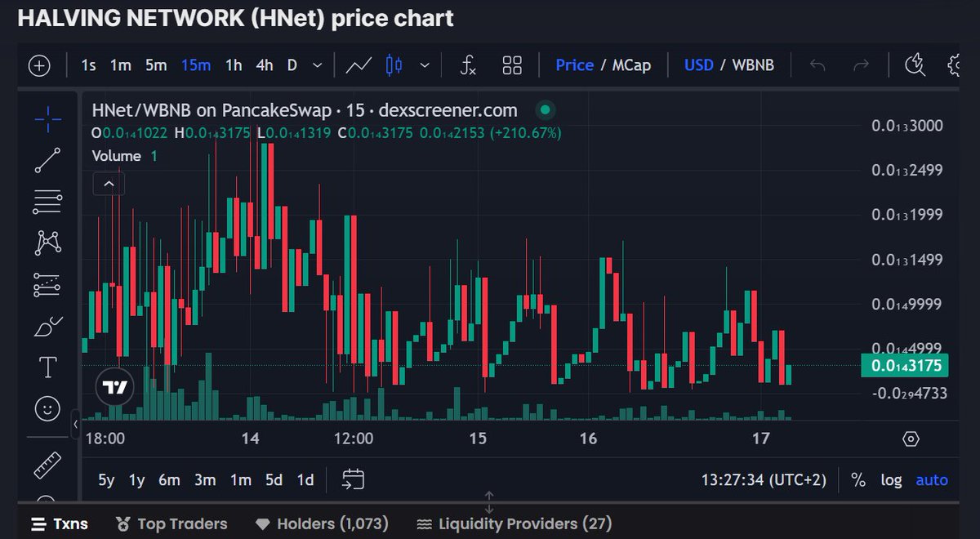Open the emoji sticker tool
The image size is (980, 539).
click(x=47, y=409)
